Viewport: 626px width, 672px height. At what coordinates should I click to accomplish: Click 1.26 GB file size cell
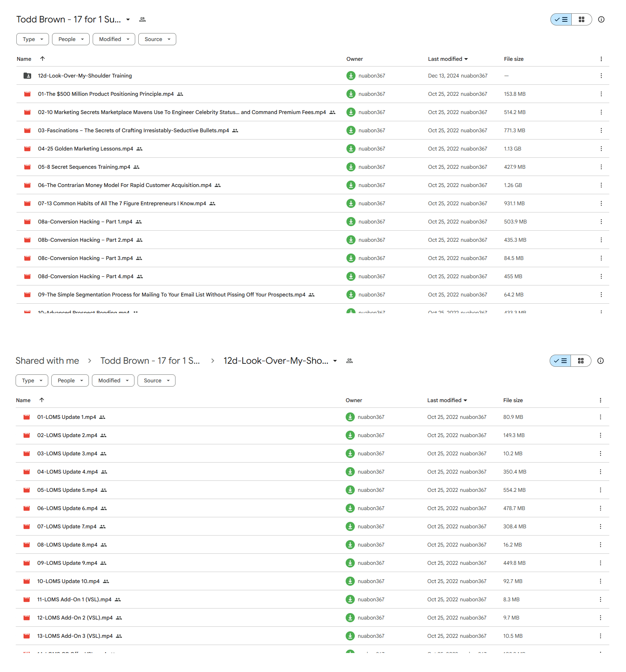pos(513,185)
